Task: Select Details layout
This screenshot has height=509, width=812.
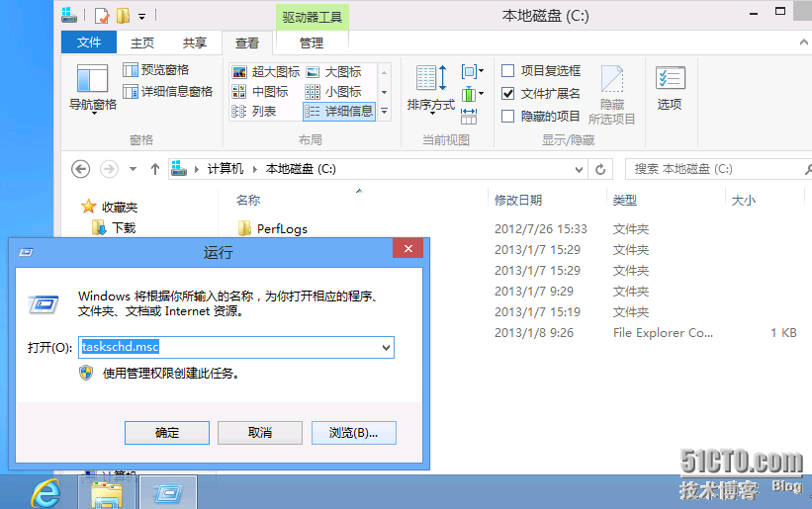Action: [339, 112]
